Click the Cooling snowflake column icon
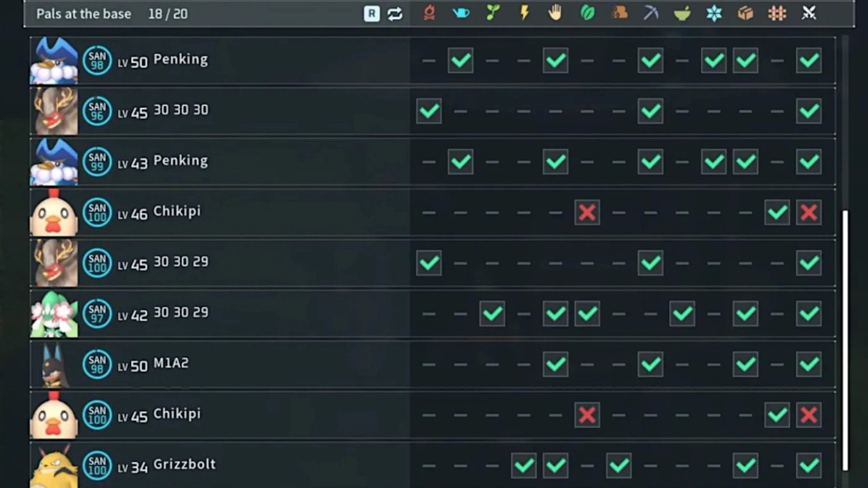Image resolution: width=868 pixels, height=488 pixels. click(x=714, y=13)
